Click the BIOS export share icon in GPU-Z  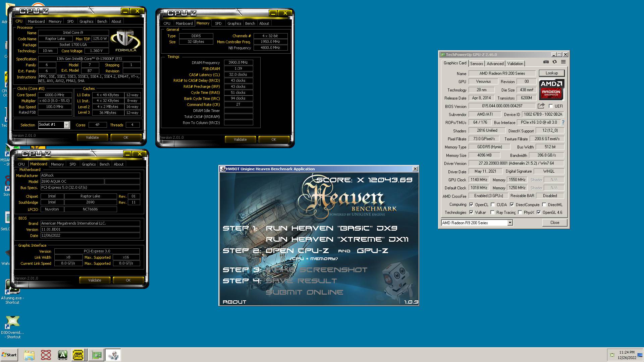click(541, 106)
